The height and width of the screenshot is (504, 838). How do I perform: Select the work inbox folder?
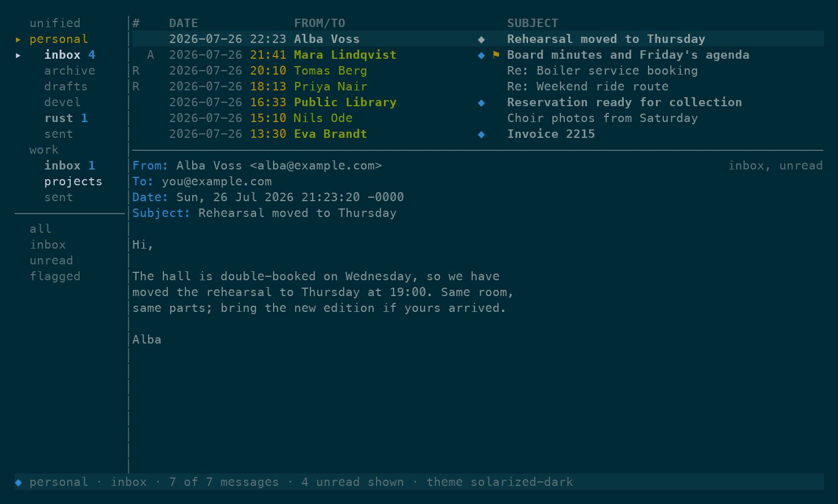tap(70, 166)
